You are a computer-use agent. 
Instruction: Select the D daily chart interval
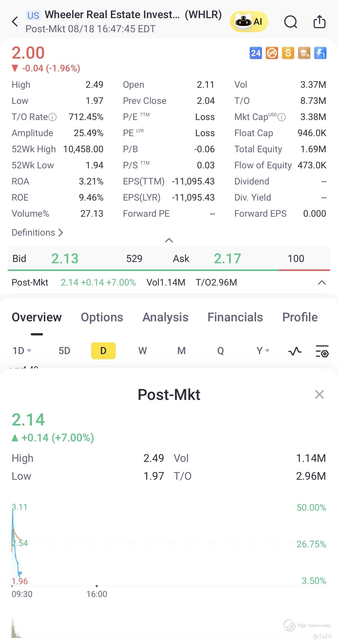point(103,351)
